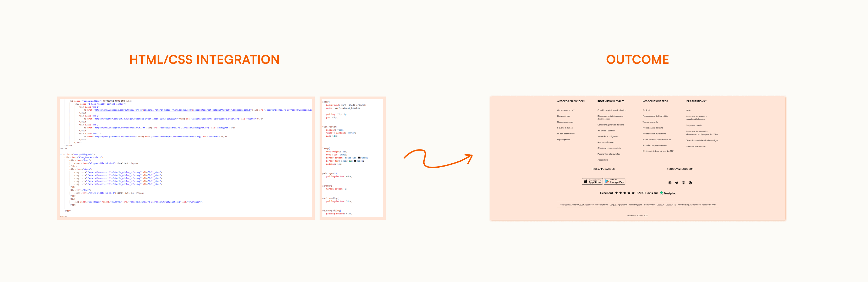Viewport: 868px width, 282px height.
Task: Open 'Le bon observatoire' footer link
Action: tap(566, 134)
